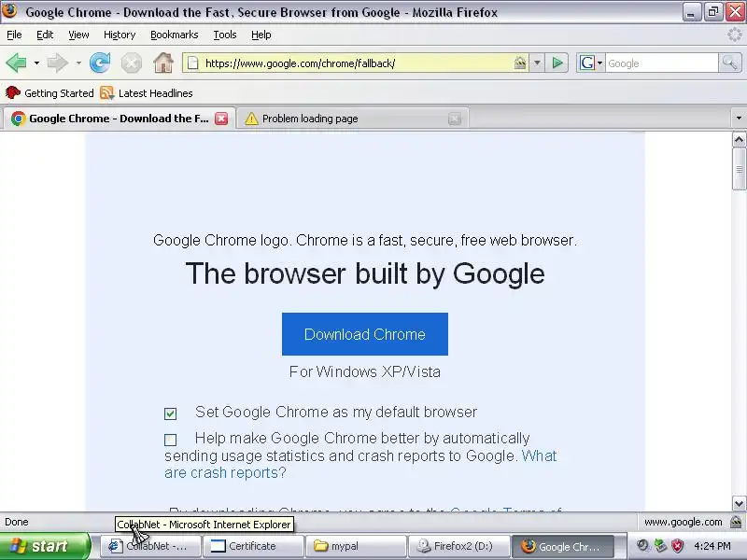Click the network tray icon
This screenshot has width=747, height=560.
(x=660, y=546)
